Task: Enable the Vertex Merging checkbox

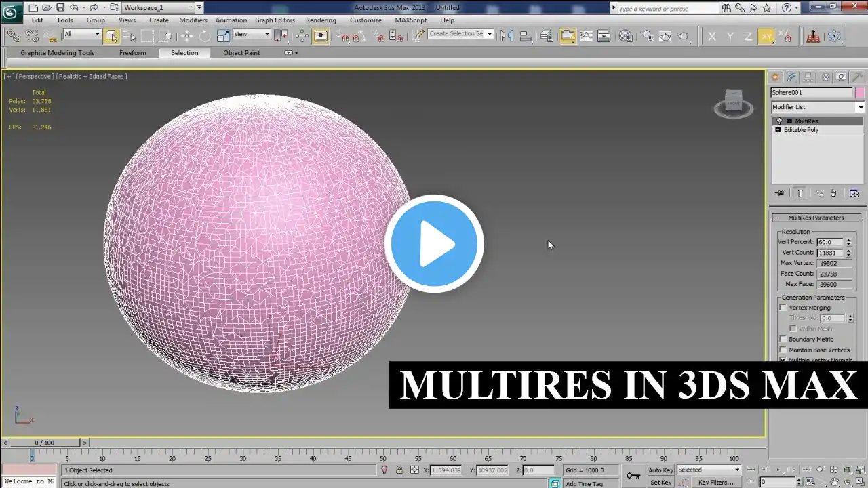Action: 783,308
